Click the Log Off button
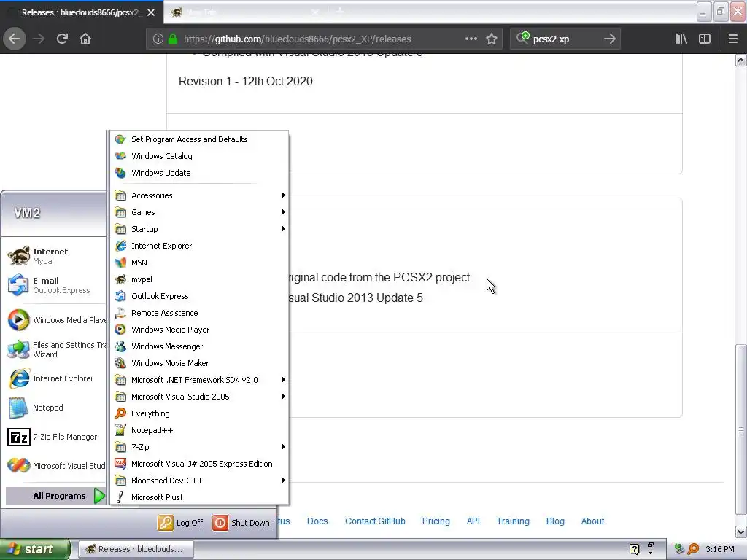747x560 pixels. point(181,523)
